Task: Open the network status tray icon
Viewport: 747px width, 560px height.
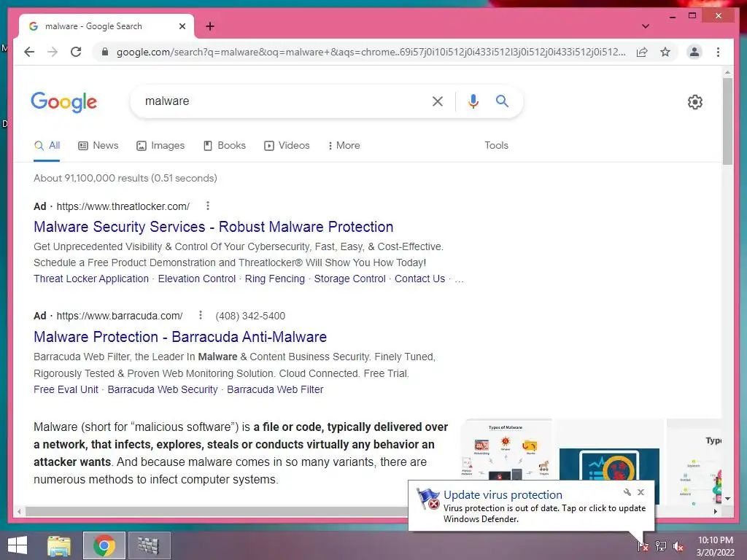Action: [661, 545]
